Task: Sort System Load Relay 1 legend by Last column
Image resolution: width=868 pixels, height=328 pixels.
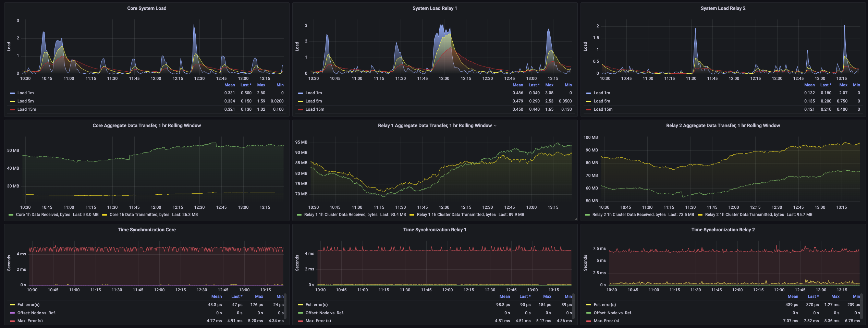Action: tap(534, 85)
